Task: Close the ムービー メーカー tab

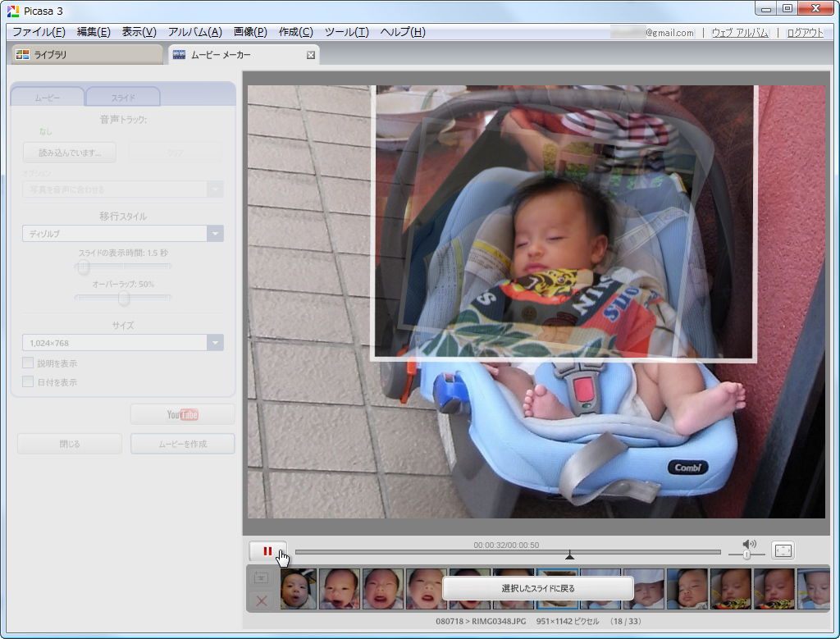Action: [x=311, y=55]
